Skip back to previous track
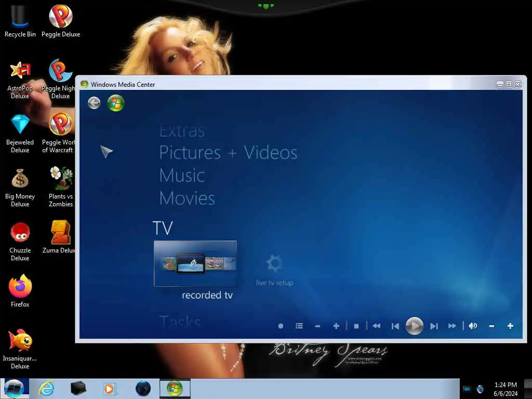The width and height of the screenshot is (532, 399). coord(395,326)
